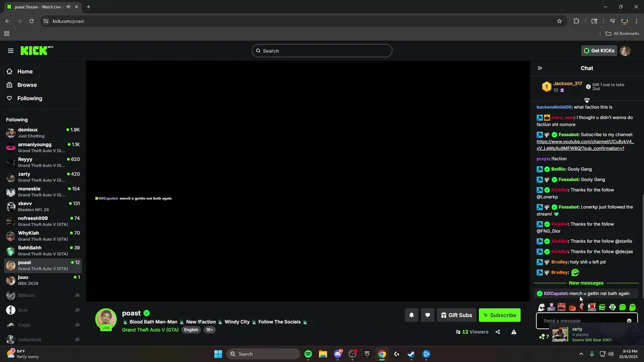
Task: Jump to New messages in chat
Action: [x=586, y=283]
